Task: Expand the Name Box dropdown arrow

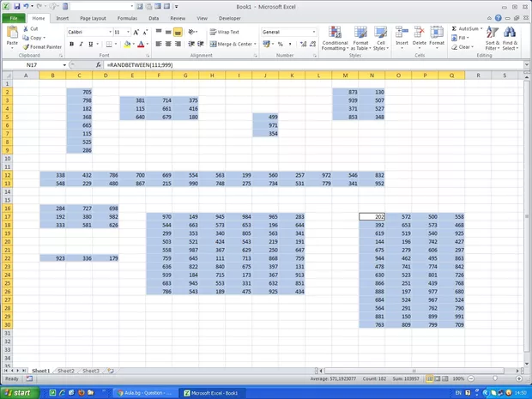Action: (64, 65)
